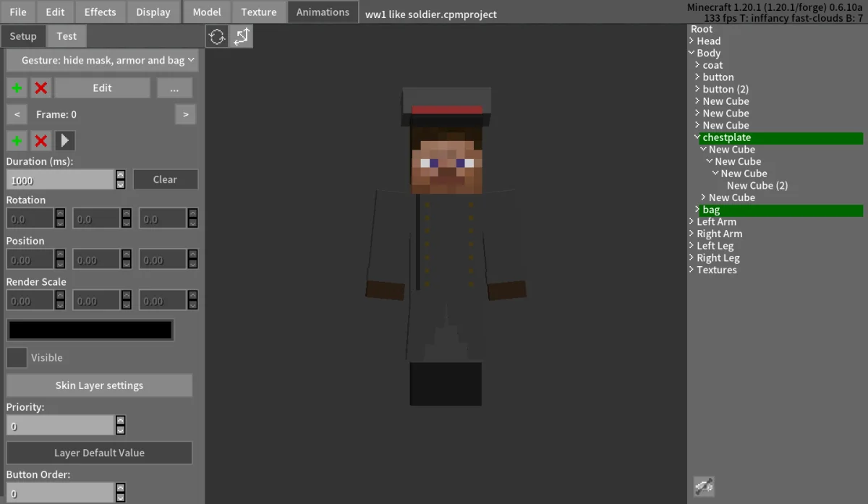Increase Priority with up stepper

pos(120,420)
